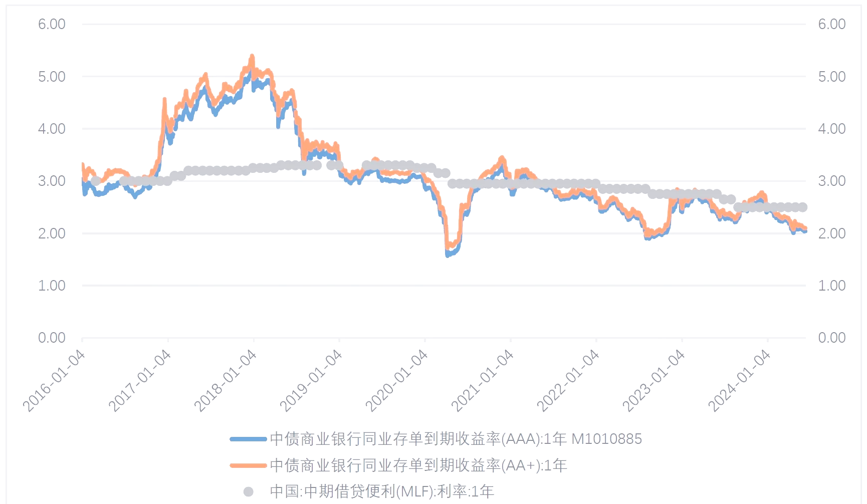Click the blue AAA legend line swatch
This screenshot has width=867, height=504.
click(248, 439)
